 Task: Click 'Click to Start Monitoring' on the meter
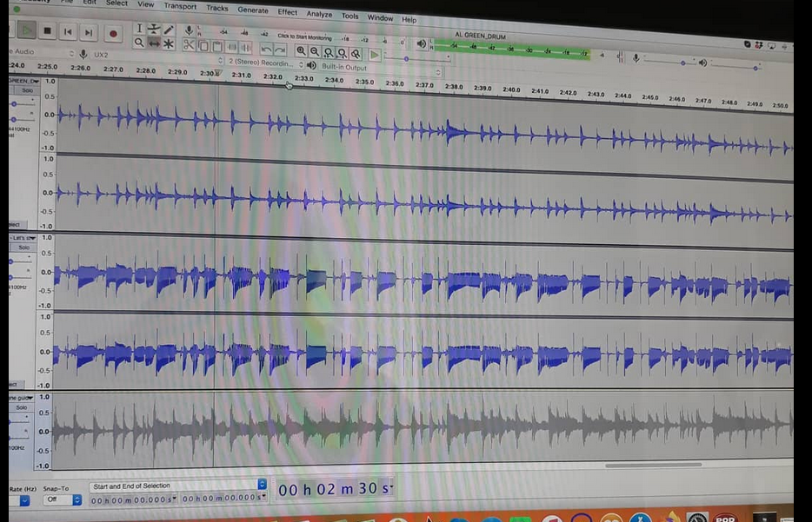pos(304,36)
